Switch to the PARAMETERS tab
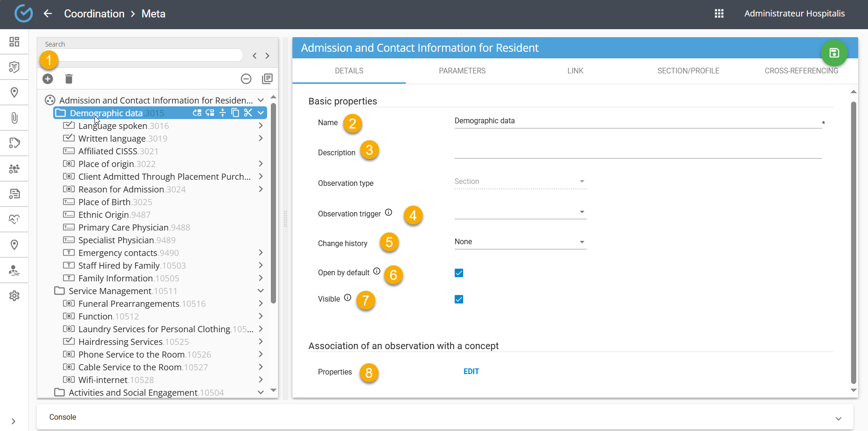Image resolution: width=868 pixels, height=431 pixels. point(462,71)
